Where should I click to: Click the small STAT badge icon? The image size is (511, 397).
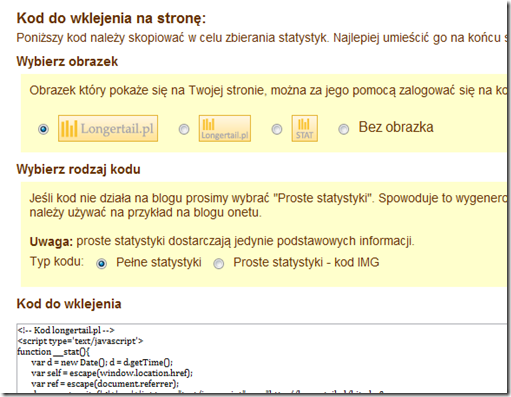305,129
